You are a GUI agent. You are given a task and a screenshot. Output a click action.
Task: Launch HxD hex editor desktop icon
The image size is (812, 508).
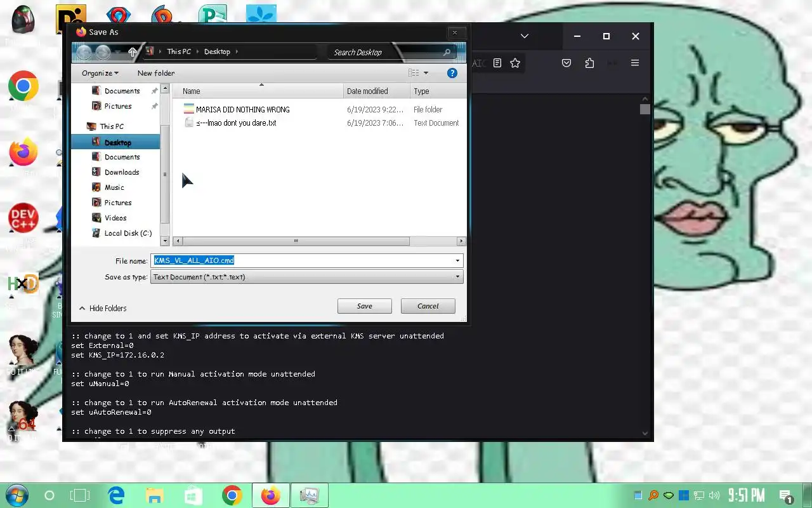pos(23,284)
